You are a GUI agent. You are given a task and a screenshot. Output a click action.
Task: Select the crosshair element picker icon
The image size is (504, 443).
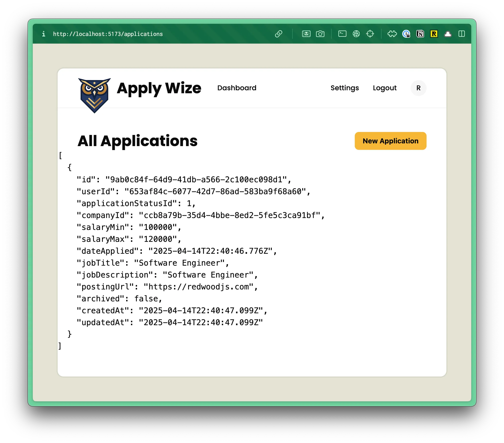pyautogui.click(x=370, y=34)
